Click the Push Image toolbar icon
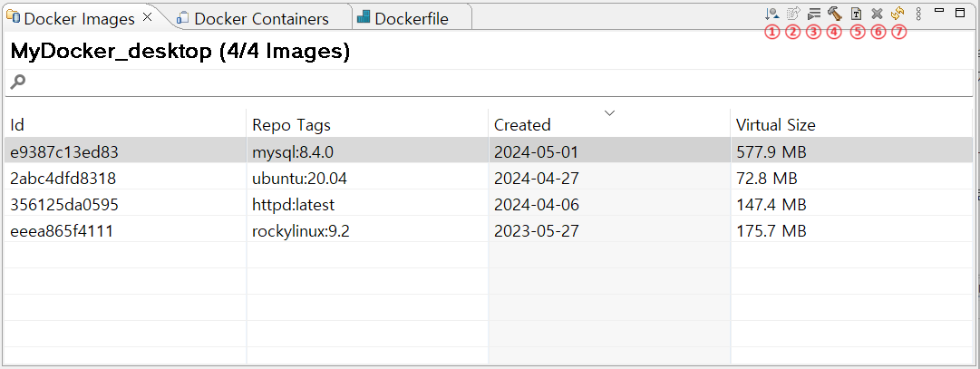The width and height of the screenshot is (980, 369). tap(792, 15)
